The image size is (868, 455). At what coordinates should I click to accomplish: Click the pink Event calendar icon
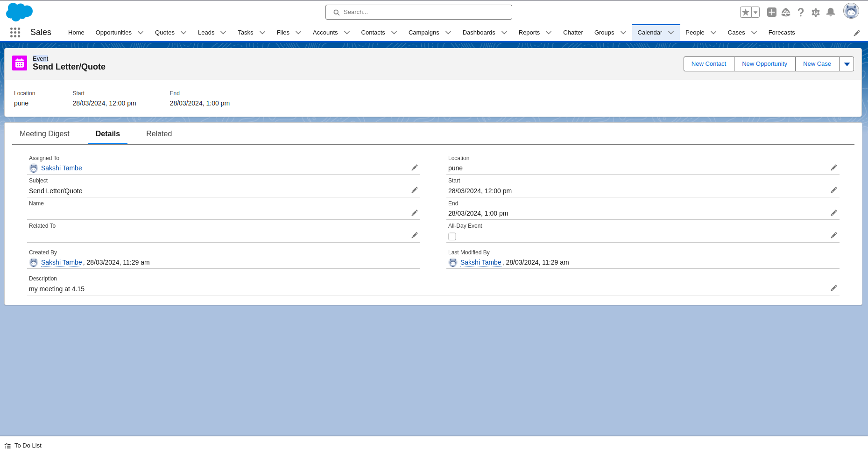20,63
